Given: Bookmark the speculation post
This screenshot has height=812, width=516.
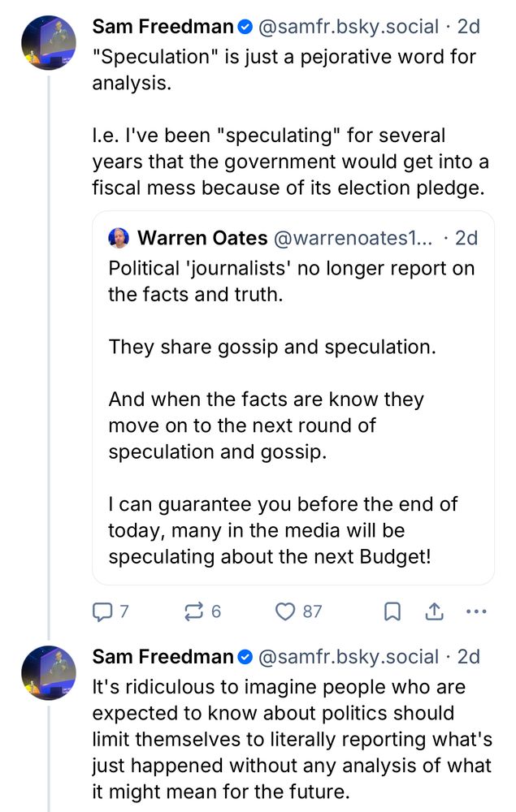Looking at the screenshot, I should [x=392, y=611].
